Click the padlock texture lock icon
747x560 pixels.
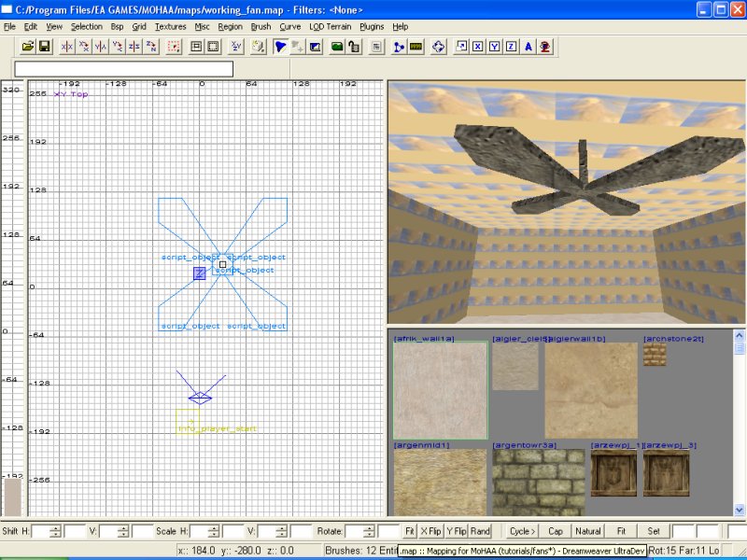tap(354, 46)
